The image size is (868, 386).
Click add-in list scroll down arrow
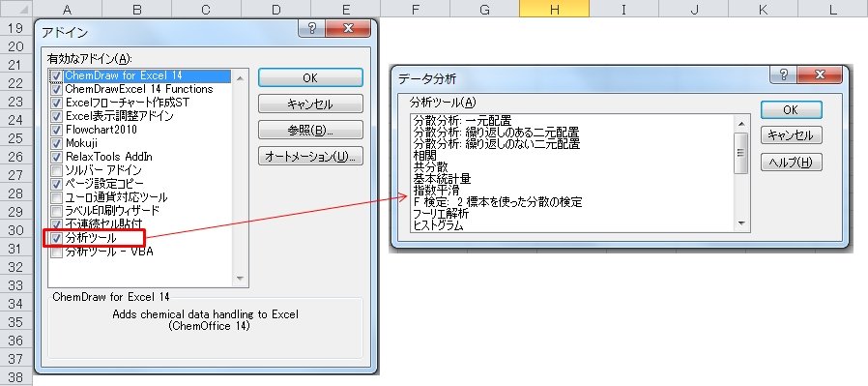(240, 279)
